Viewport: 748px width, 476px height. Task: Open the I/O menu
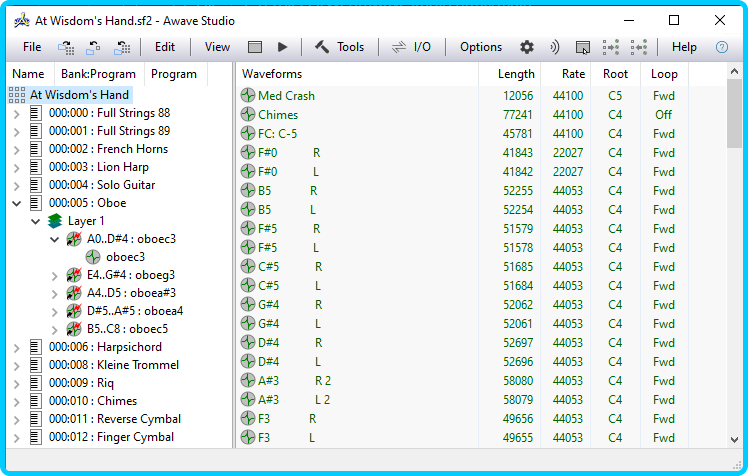pos(422,47)
